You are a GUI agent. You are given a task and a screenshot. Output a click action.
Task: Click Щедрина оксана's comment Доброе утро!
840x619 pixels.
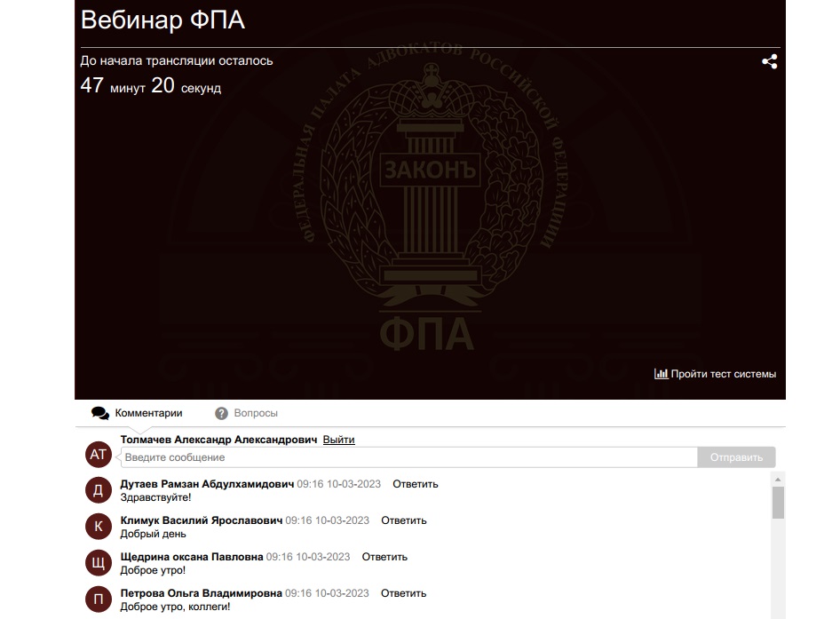(x=153, y=570)
